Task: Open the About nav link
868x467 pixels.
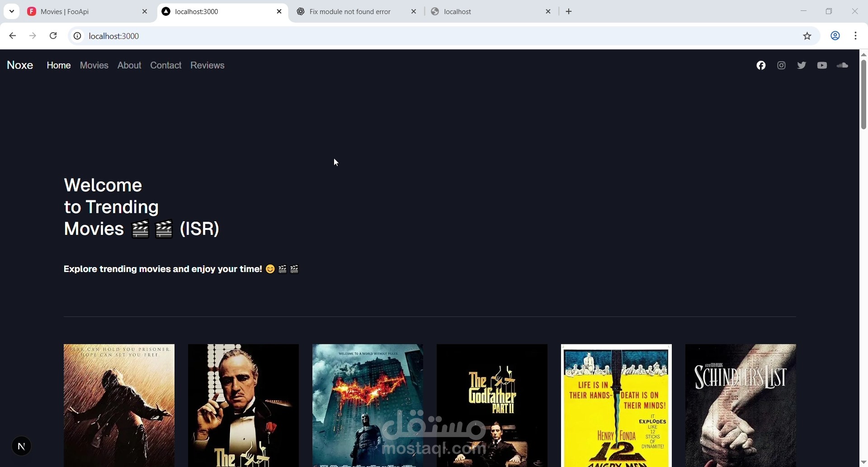Action: [130, 66]
